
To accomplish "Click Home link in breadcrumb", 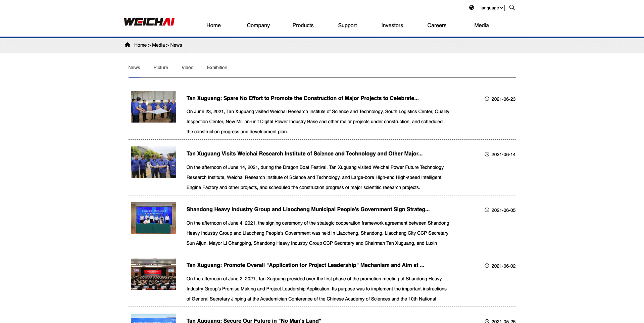I will pyautogui.click(x=140, y=45).
